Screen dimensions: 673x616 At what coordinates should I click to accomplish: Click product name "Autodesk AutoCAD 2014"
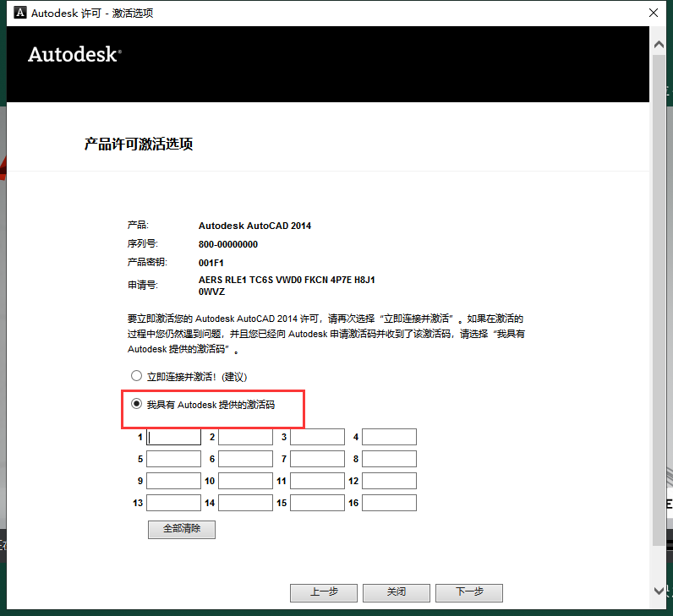[254, 226]
